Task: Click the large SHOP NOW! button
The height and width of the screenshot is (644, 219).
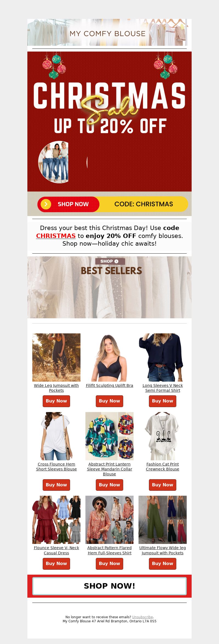Action: coord(109,586)
